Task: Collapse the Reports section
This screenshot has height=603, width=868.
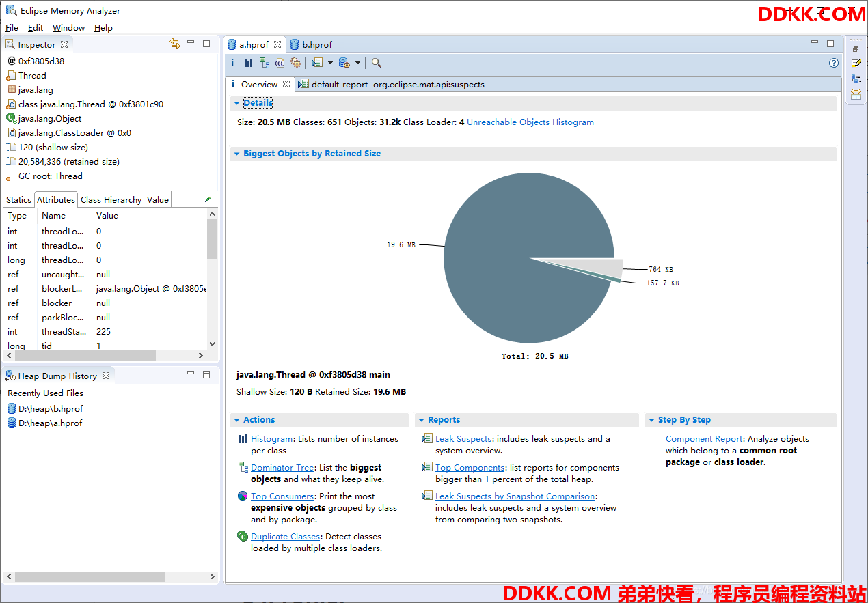Action: pyautogui.click(x=421, y=420)
